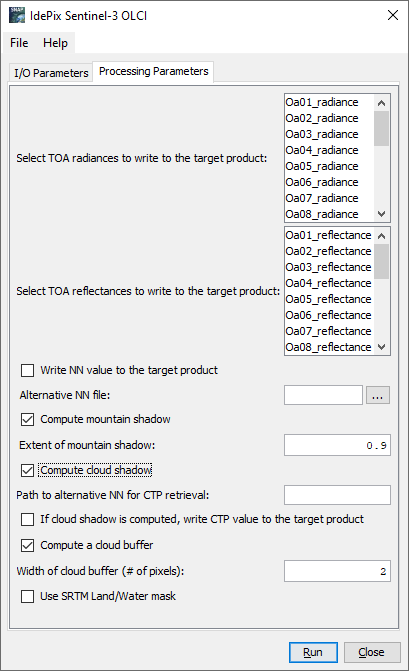Open the Help menu

pyautogui.click(x=55, y=43)
